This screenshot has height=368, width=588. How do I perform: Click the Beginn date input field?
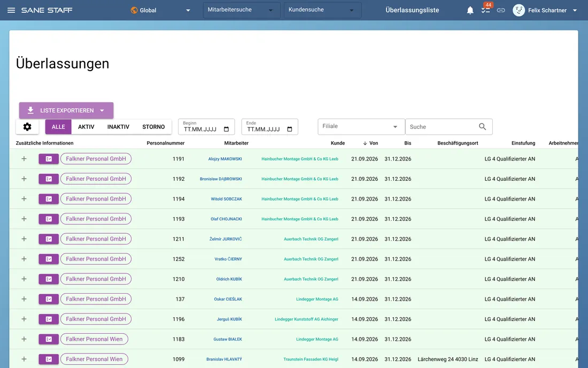(206, 127)
